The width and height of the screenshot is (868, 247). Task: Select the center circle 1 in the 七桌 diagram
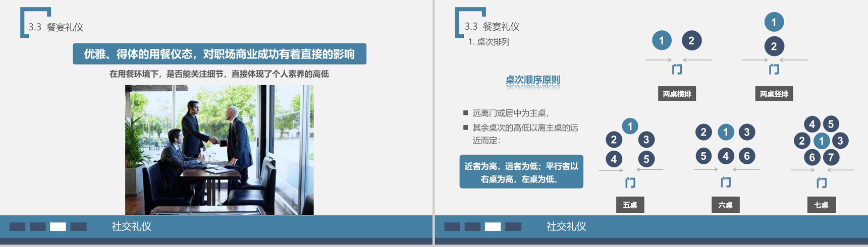pyautogui.click(x=822, y=141)
